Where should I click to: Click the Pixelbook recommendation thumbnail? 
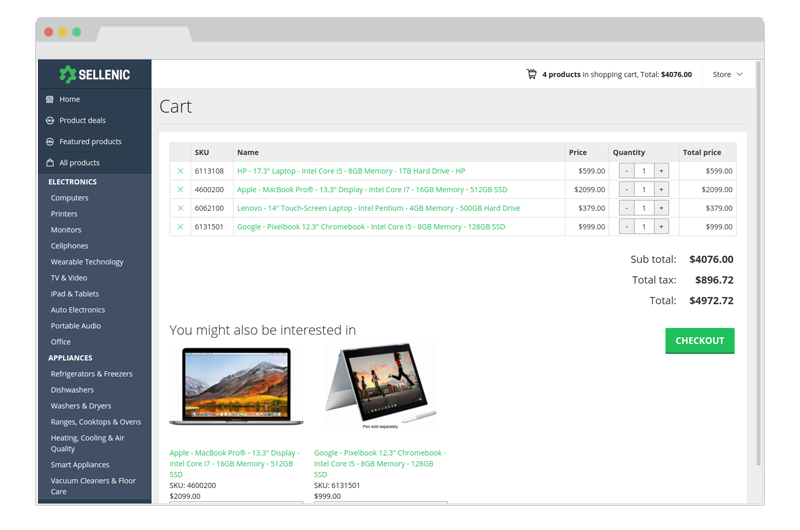click(x=381, y=386)
